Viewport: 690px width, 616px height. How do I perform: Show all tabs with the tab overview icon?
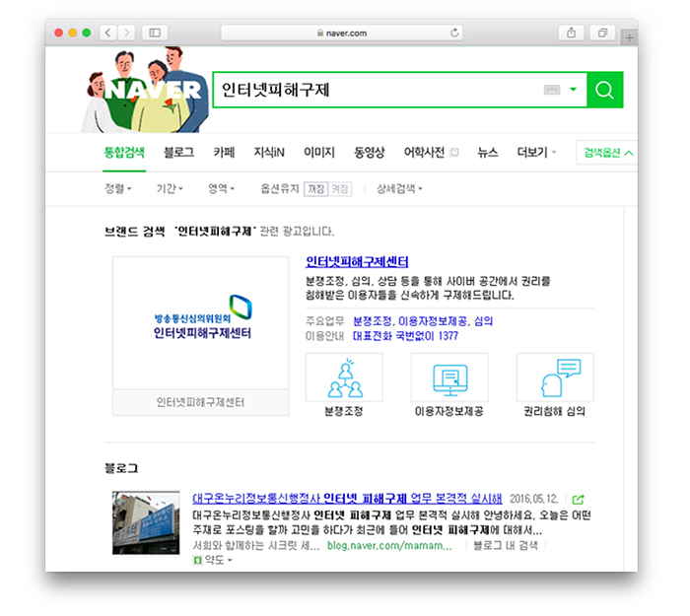[602, 33]
